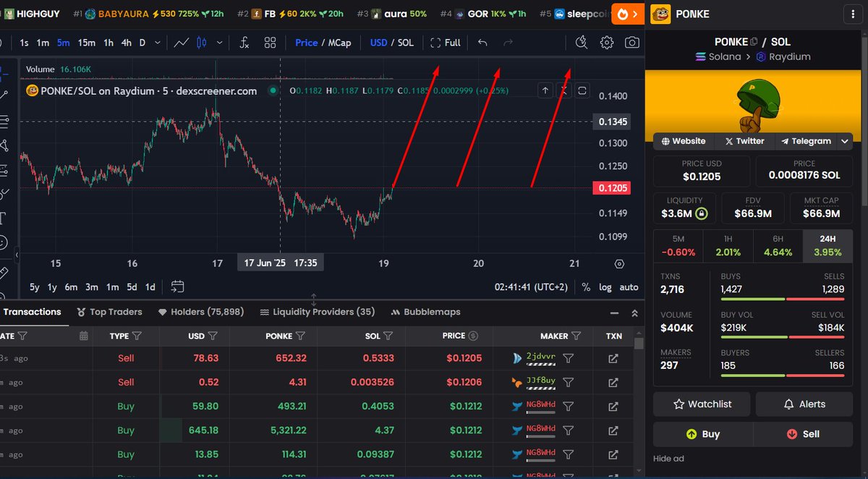Open the chart layout grid selector
The width and height of the screenshot is (868, 479).
coord(270,43)
